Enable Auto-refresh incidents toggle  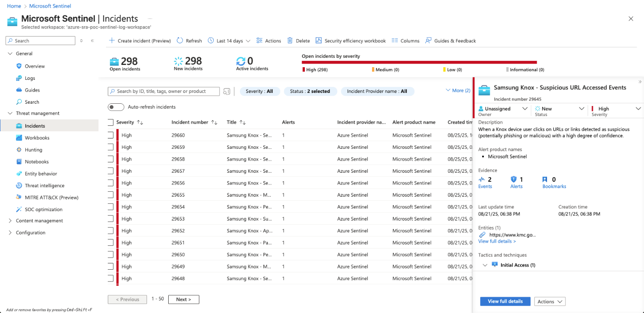click(116, 107)
